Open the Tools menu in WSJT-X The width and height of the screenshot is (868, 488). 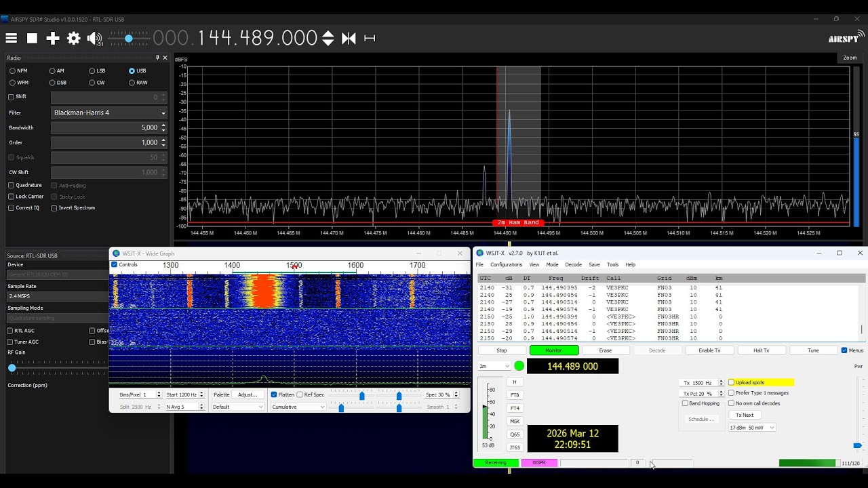613,264
